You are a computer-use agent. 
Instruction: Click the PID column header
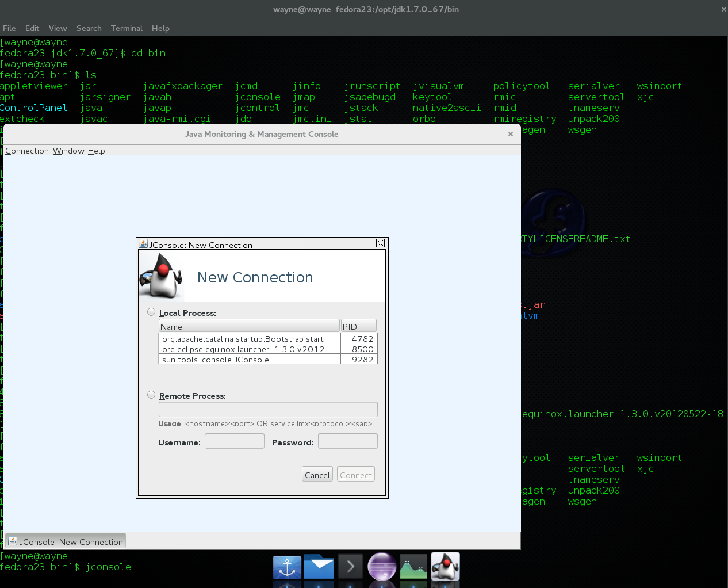[358, 326]
